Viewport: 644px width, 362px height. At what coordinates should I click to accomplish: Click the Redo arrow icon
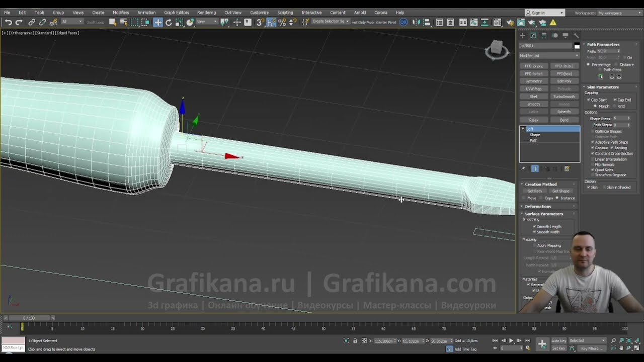(19, 22)
